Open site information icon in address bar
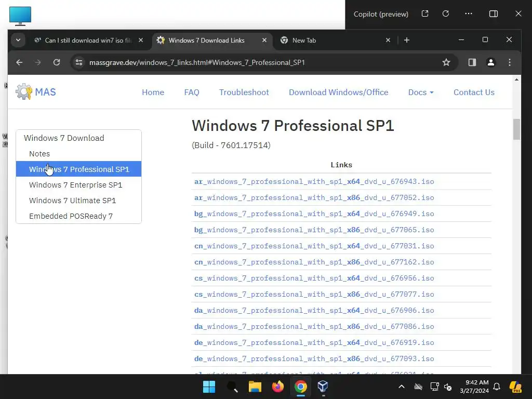The image size is (532, 399). click(79, 62)
